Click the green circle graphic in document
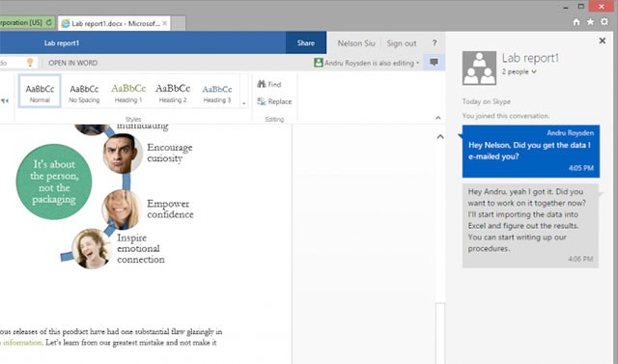Viewport: 618px width, 364px height. 54,182
